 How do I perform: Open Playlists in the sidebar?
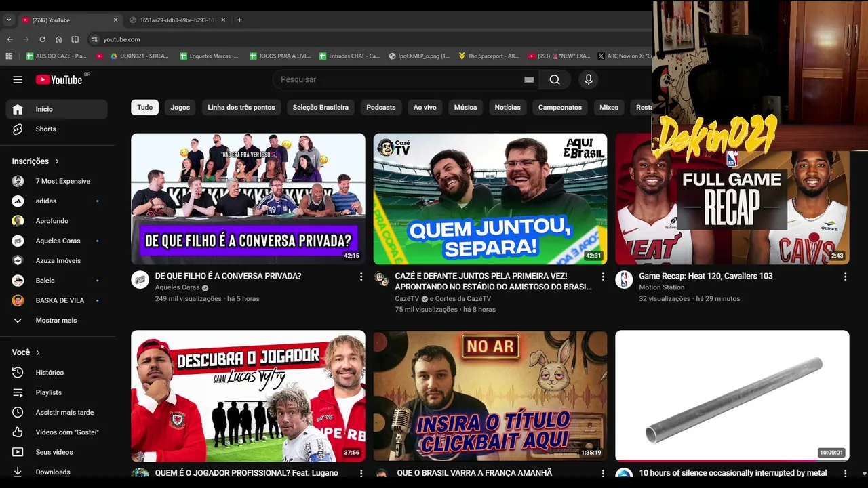[x=57, y=392]
